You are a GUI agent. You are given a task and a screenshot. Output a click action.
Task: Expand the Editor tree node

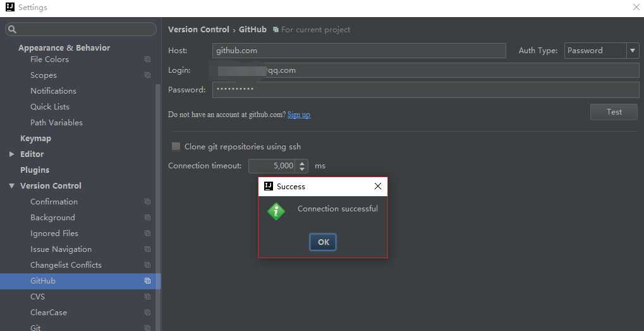pos(11,154)
